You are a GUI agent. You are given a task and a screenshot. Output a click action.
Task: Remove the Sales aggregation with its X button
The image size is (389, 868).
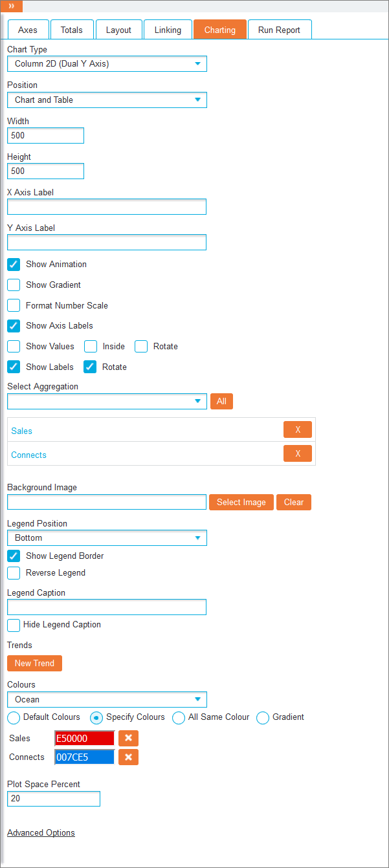click(298, 430)
